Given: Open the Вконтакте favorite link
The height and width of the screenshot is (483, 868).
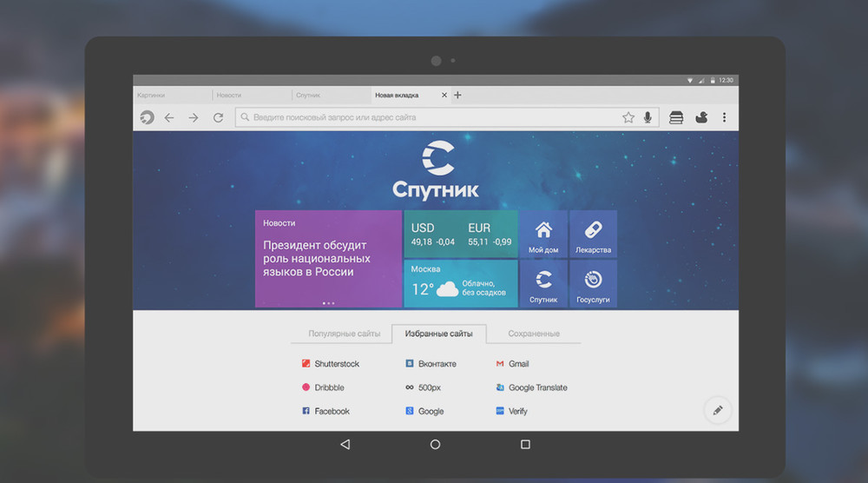Looking at the screenshot, I should pyautogui.click(x=431, y=364).
